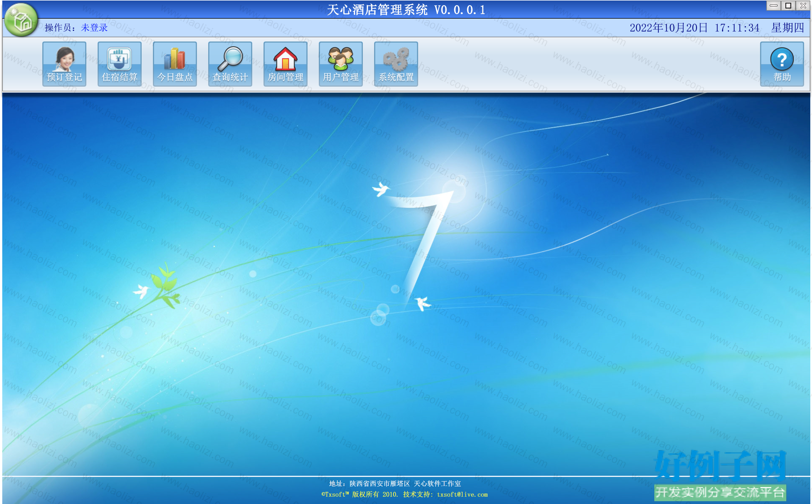Open the 房间管理 room management module
The image size is (812, 504).
(x=286, y=64)
